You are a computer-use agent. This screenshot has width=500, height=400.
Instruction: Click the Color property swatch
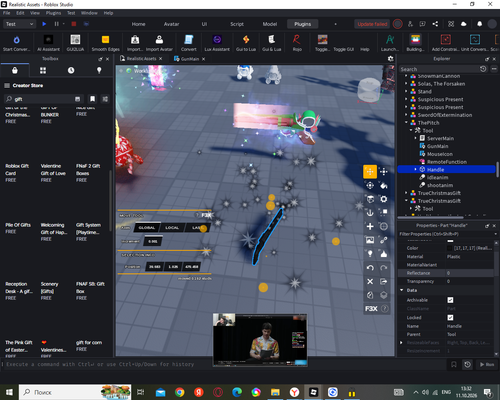[450, 248]
